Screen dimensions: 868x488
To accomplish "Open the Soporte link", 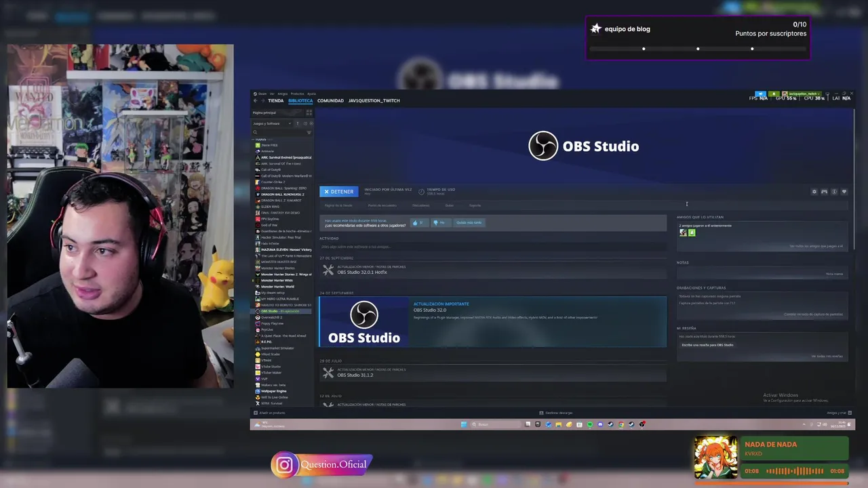I will 475,205.
